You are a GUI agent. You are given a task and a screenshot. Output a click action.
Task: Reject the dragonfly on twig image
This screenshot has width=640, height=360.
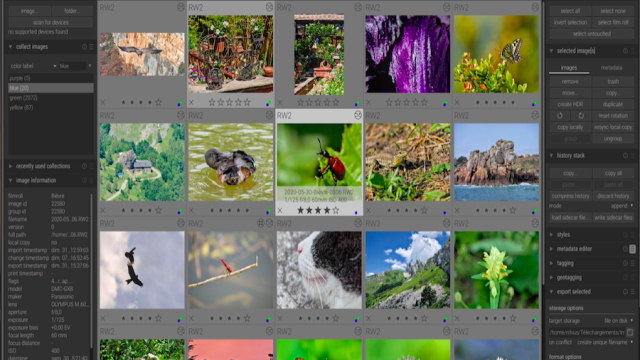[x=191, y=318]
